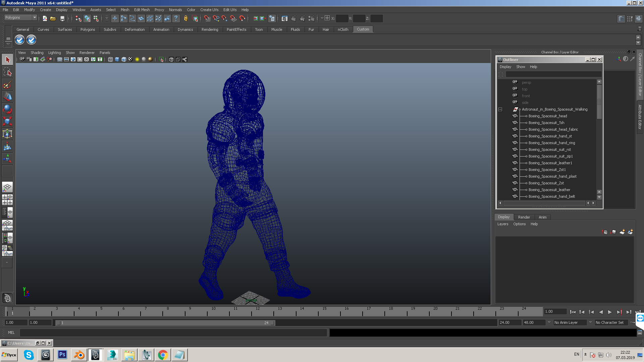The height and width of the screenshot is (362, 644).
Task: Play animation forwards
Action: [x=610, y=312]
